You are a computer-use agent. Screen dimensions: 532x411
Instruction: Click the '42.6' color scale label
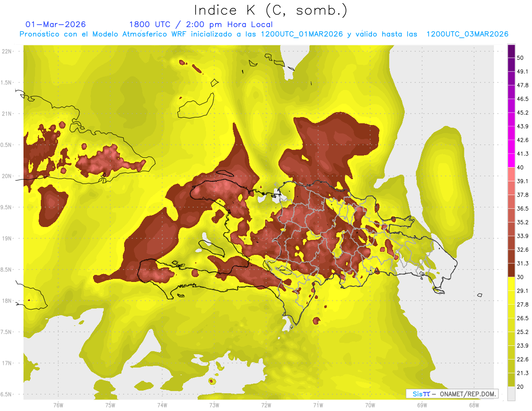coord(522,140)
